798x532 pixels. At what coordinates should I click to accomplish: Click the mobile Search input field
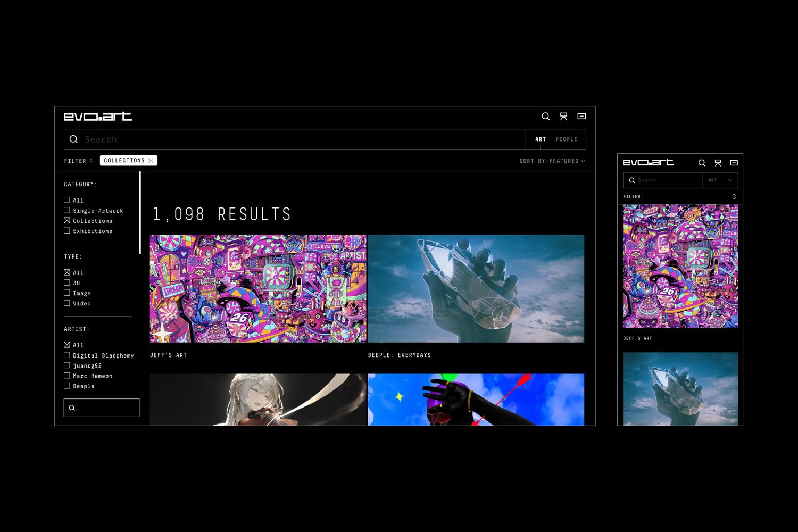pos(663,180)
